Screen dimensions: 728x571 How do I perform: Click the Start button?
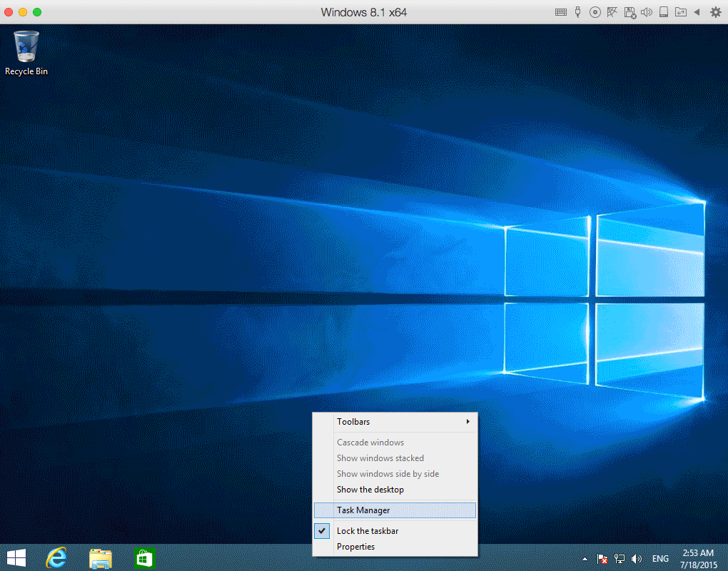(16, 557)
